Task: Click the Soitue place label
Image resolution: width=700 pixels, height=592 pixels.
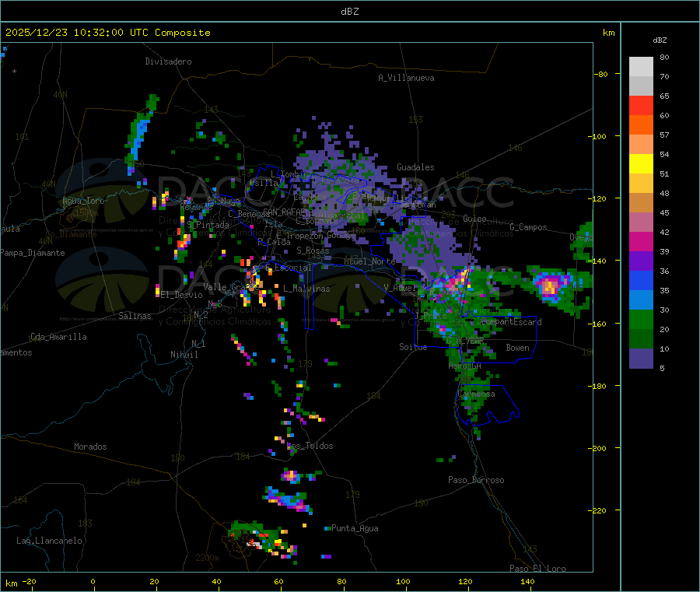Action: pyautogui.click(x=413, y=347)
